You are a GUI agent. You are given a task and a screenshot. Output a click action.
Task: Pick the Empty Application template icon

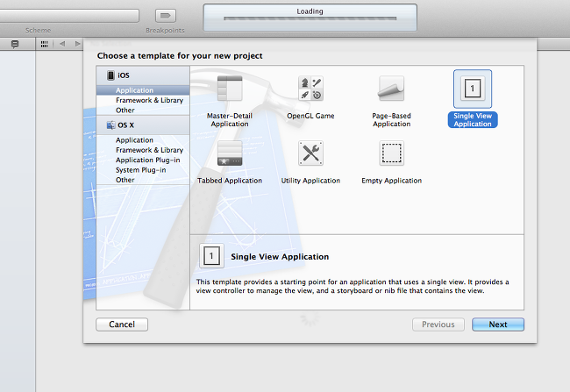click(x=391, y=153)
